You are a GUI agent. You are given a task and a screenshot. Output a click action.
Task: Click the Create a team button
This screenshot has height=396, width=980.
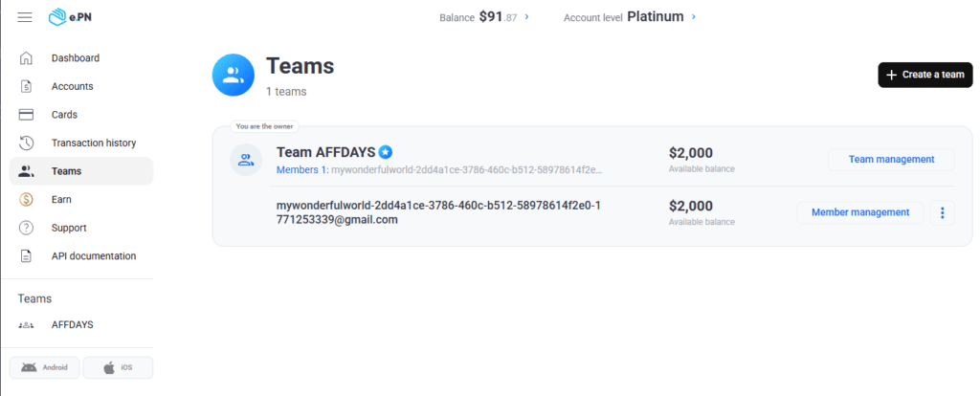tap(924, 75)
